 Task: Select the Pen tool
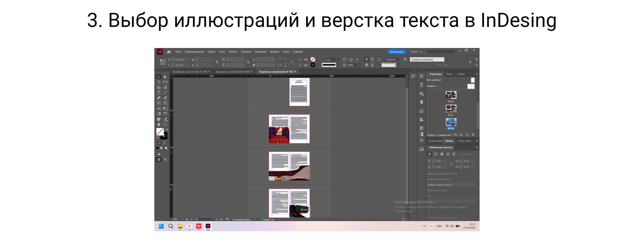click(x=159, y=97)
